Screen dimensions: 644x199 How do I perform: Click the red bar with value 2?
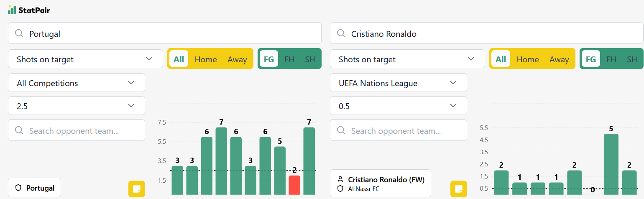[x=294, y=185]
